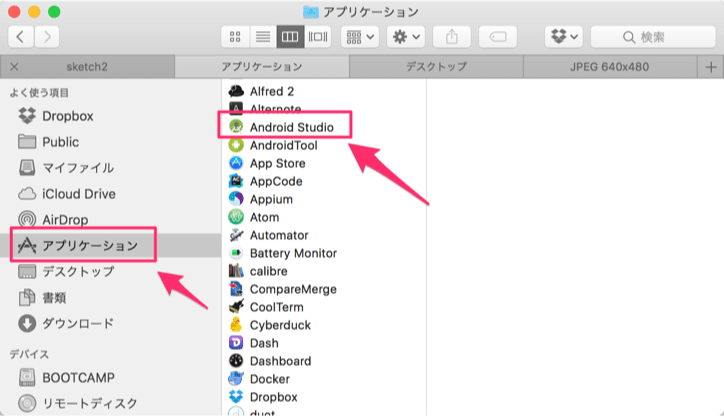
Task: Select column view button
Action: (x=290, y=36)
